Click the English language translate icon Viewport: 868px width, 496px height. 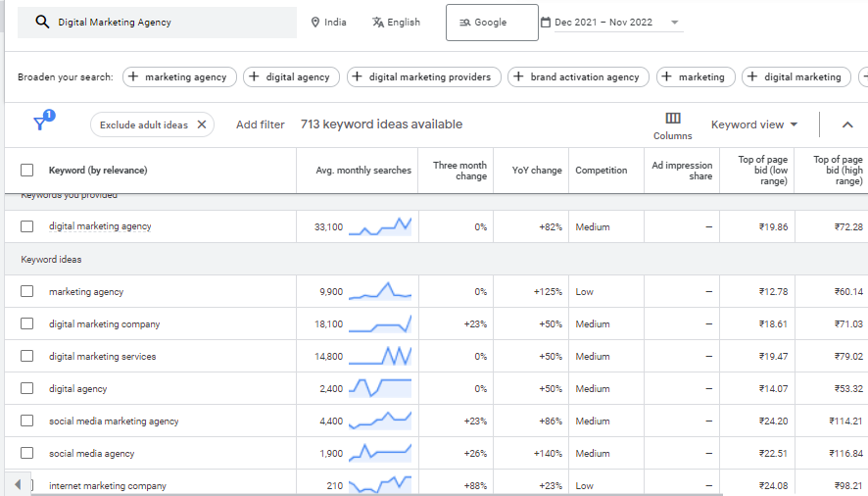tap(378, 23)
